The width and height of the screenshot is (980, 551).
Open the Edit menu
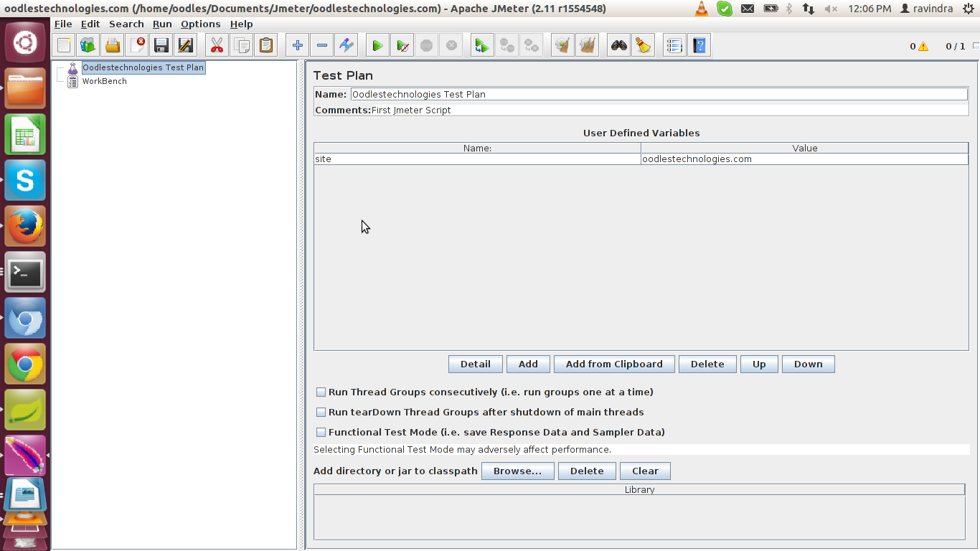(90, 24)
